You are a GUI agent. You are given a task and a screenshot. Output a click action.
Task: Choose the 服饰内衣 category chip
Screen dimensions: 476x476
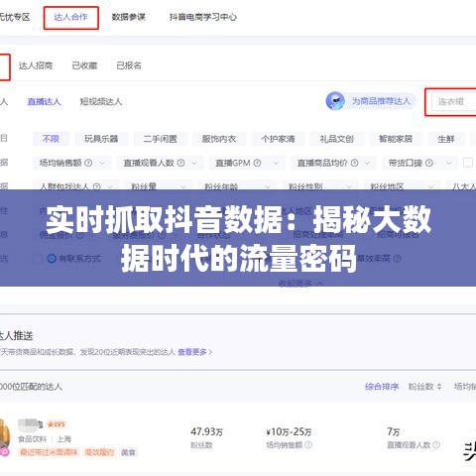point(219,139)
